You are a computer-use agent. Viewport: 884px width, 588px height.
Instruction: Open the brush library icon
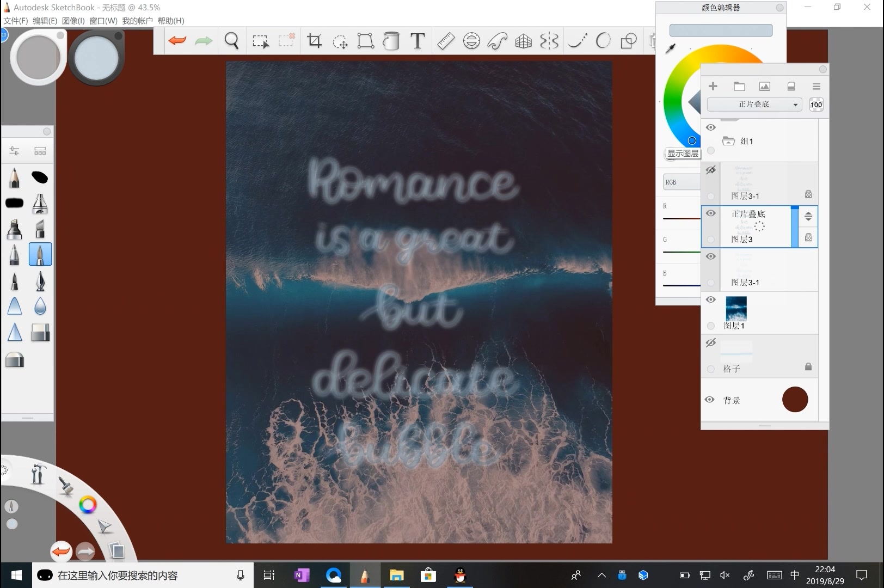click(x=40, y=151)
